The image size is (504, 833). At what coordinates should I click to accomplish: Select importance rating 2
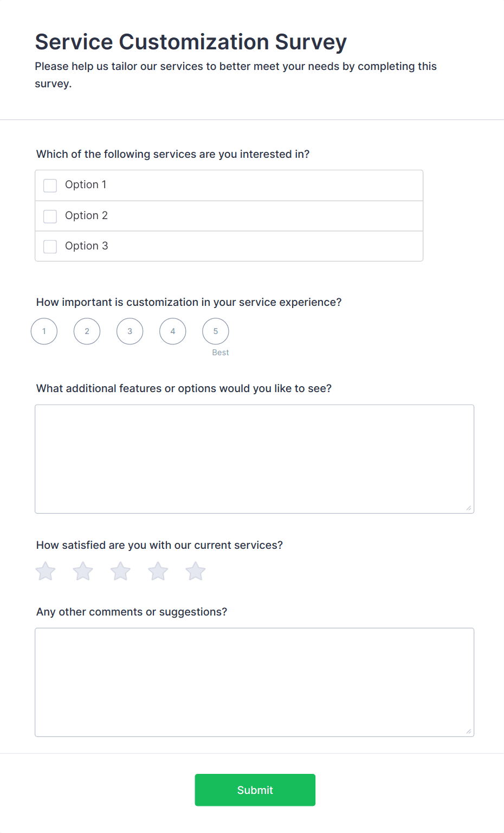87,331
